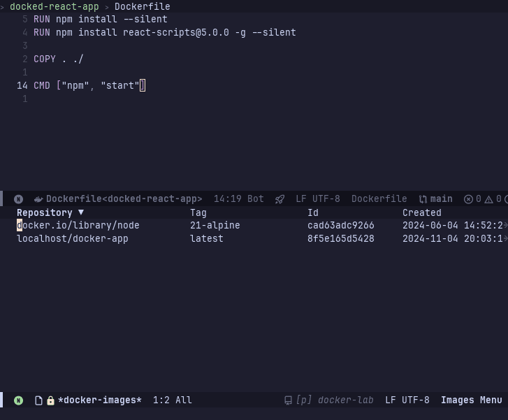Click the file icon in docker-images modeline
Image resolution: width=508 pixels, height=420 pixels.
[38, 400]
